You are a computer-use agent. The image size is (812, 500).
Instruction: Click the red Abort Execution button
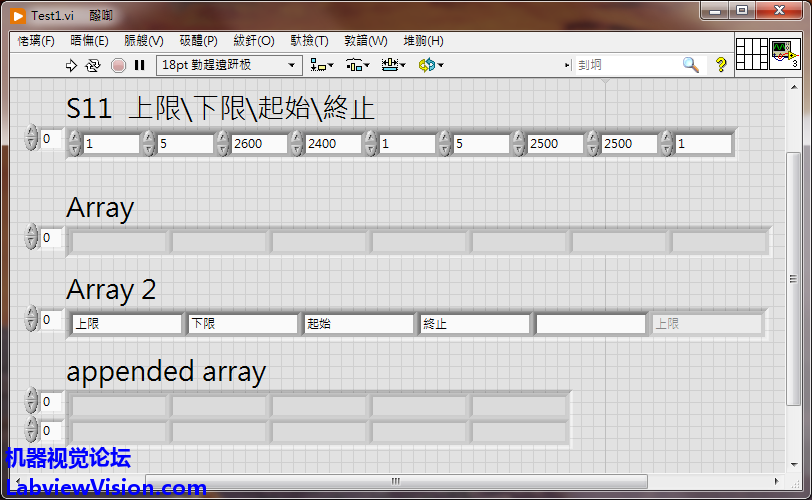(118, 65)
